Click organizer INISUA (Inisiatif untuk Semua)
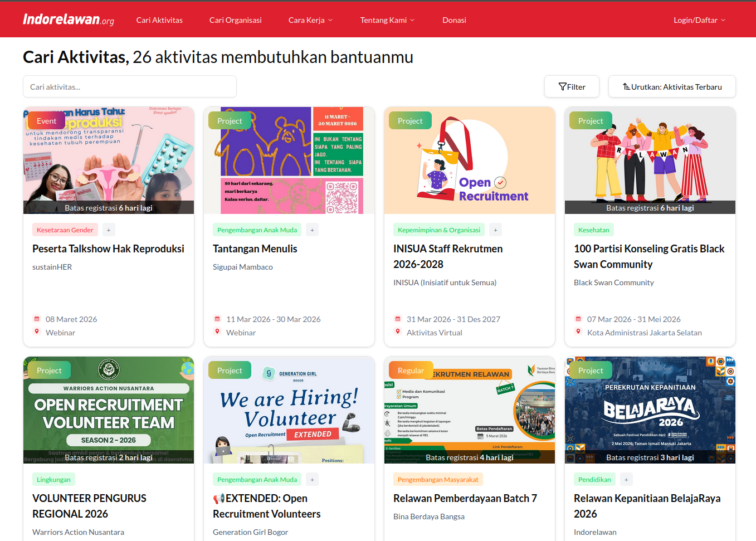 445,282
